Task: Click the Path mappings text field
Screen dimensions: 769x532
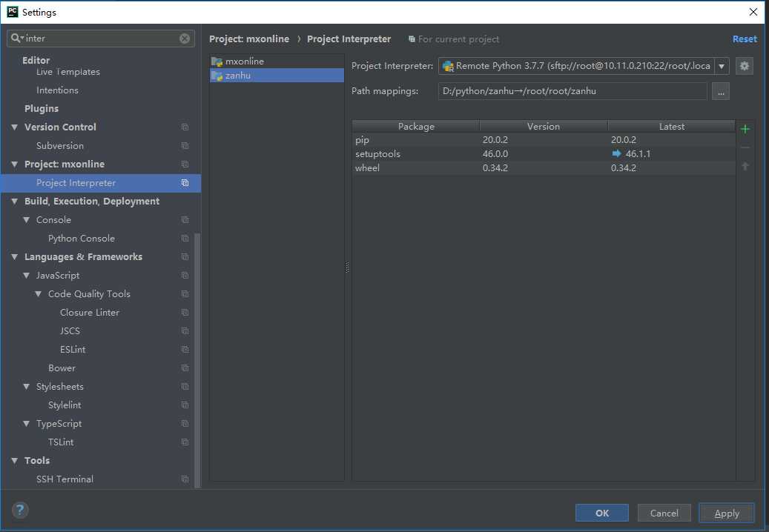Action: [572, 91]
